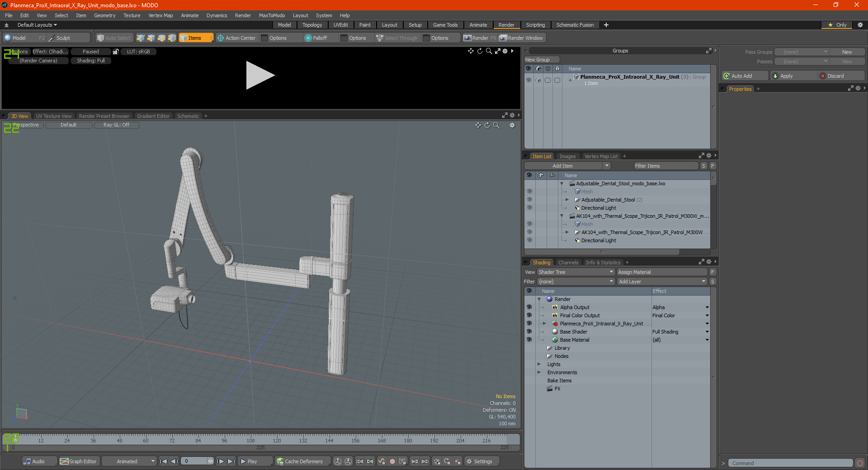Screen dimensions: 868x470
Task: Click Cache Deformers button
Action: 302,461
